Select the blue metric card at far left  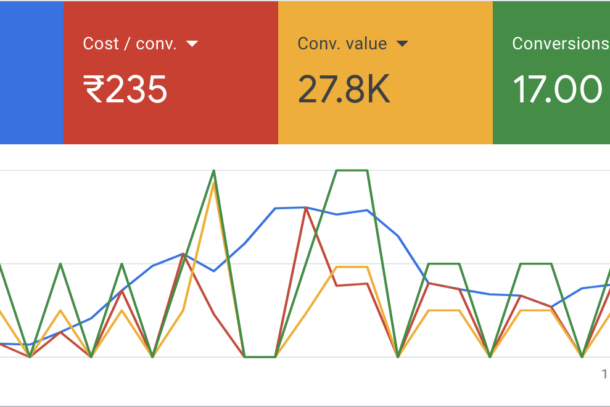30,72
